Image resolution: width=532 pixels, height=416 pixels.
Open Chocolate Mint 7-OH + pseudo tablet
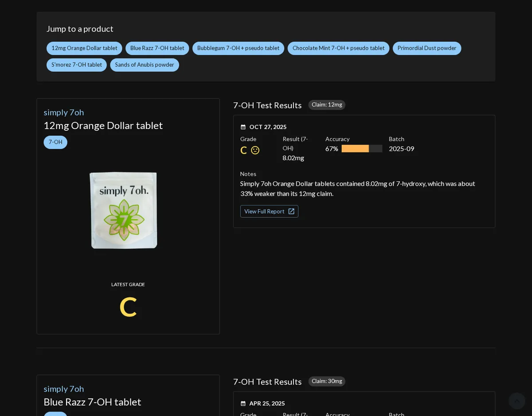pyautogui.click(x=338, y=48)
